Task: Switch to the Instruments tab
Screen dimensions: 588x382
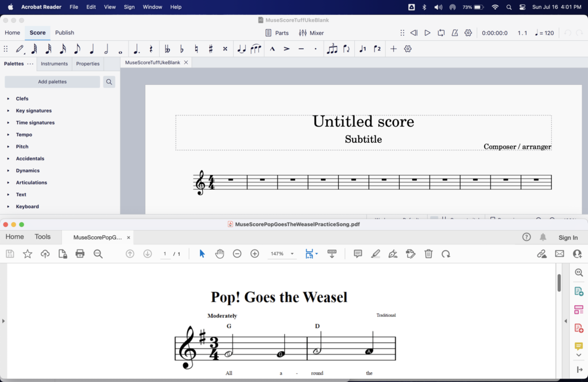Action: pyautogui.click(x=54, y=64)
